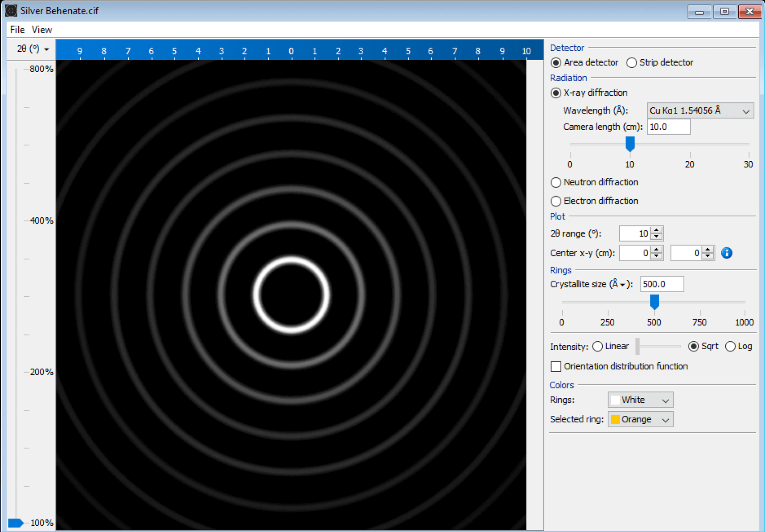Click the blue info icon beside Center x-y
The width and height of the screenshot is (765, 532).
pyautogui.click(x=726, y=253)
